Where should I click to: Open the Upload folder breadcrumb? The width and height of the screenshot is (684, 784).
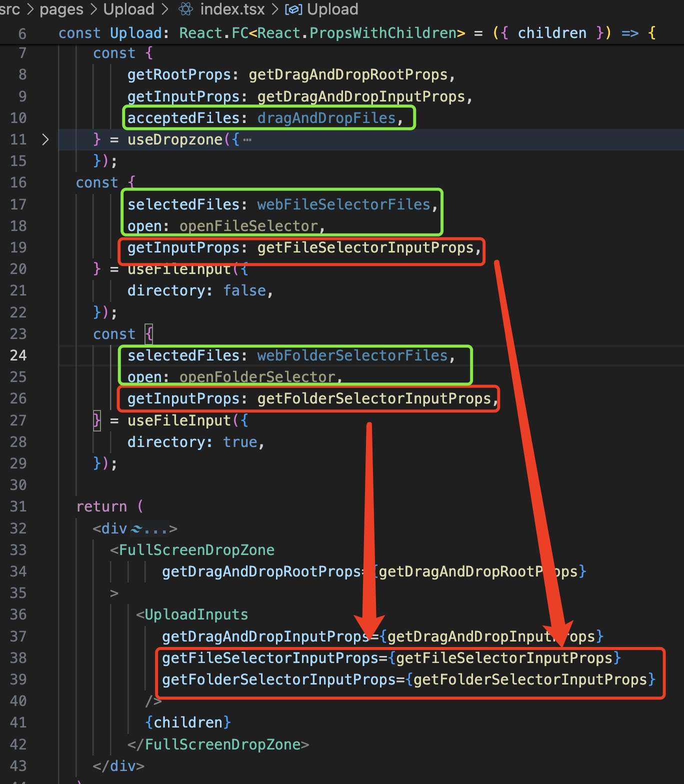tap(128, 9)
